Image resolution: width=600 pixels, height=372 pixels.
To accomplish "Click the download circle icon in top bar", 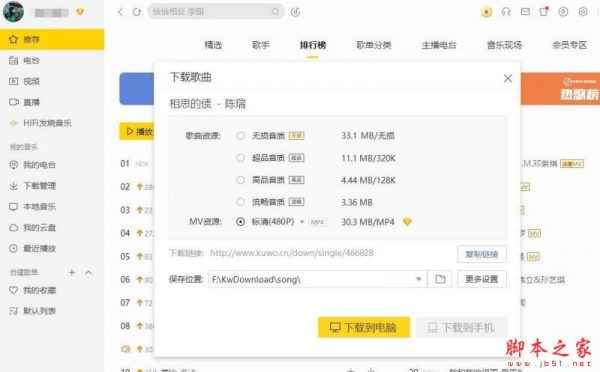I will point(563,12).
